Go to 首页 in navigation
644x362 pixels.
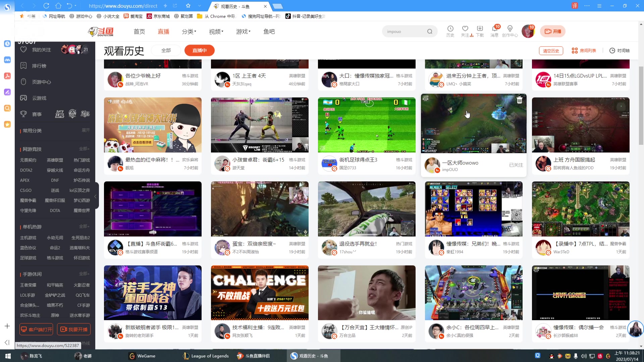coord(139,32)
